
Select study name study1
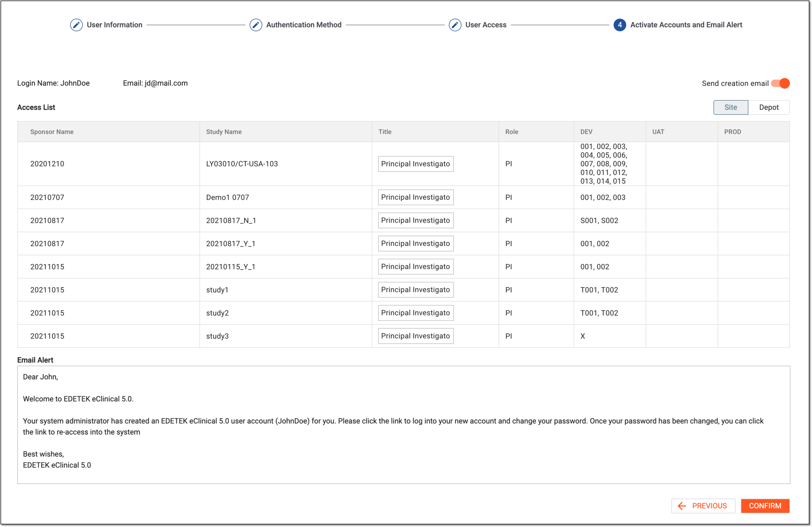pyautogui.click(x=217, y=290)
